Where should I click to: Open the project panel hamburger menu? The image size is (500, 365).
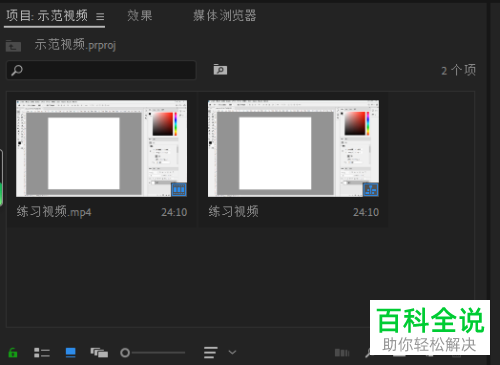coord(100,16)
